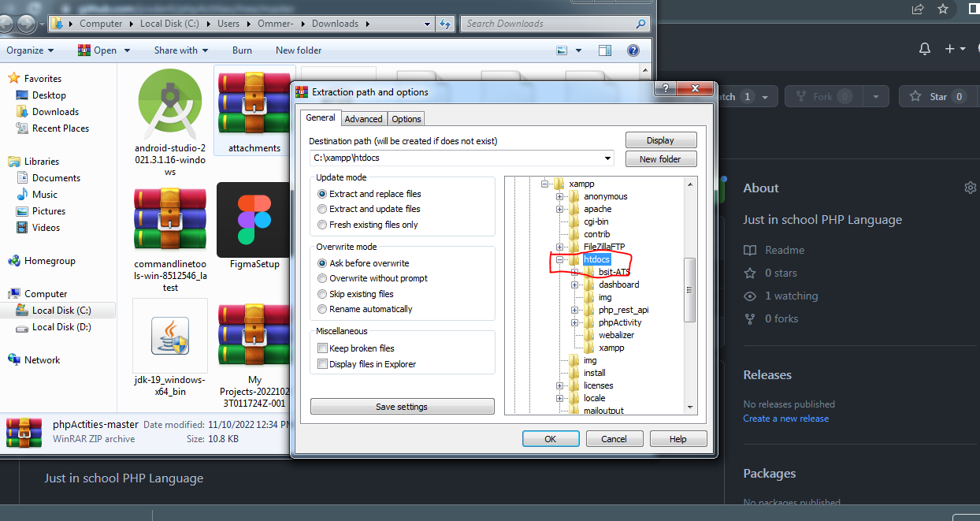980x521 pixels.
Task: Select the commandlinetools WinRAR archive icon
Action: coord(170,219)
